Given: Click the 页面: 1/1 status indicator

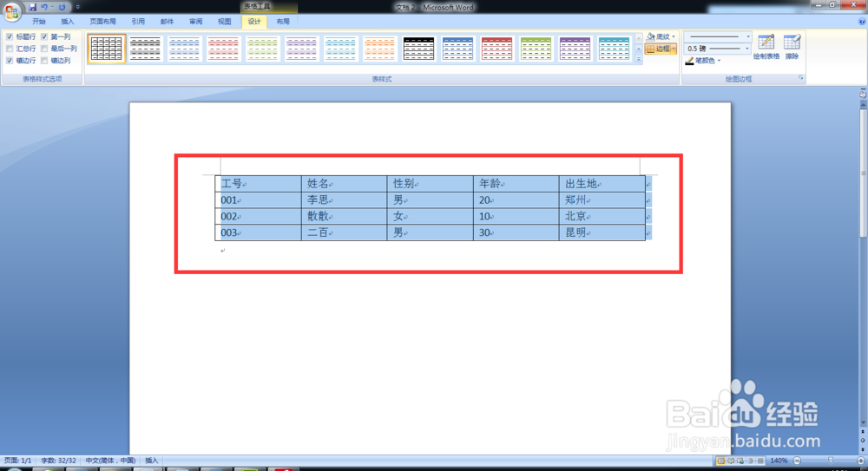Looking at the screenshot, I should (x=18, y=461).
